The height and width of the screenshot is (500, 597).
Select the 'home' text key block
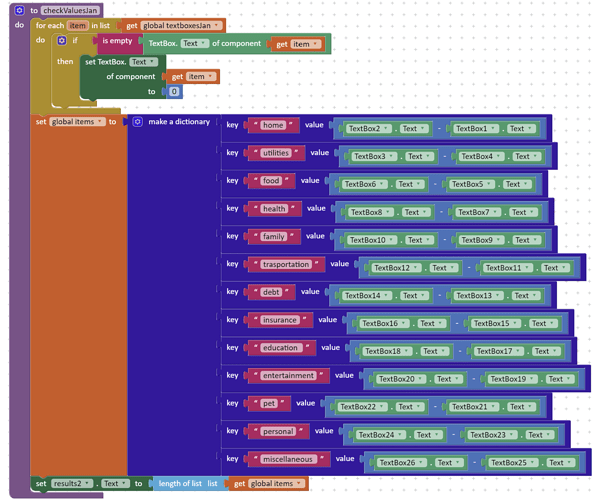[x=273, y=125]
